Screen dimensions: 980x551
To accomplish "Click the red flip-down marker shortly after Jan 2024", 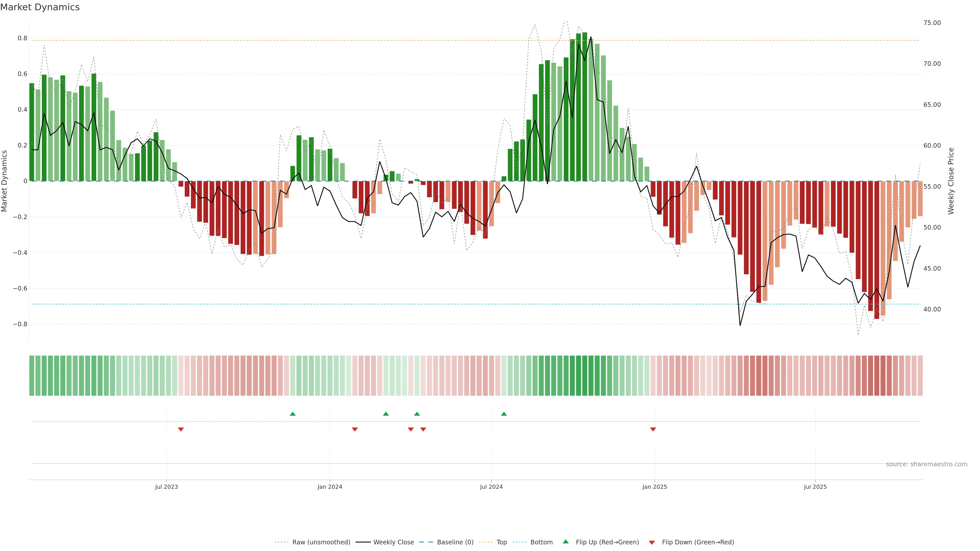I will point(354,429).
